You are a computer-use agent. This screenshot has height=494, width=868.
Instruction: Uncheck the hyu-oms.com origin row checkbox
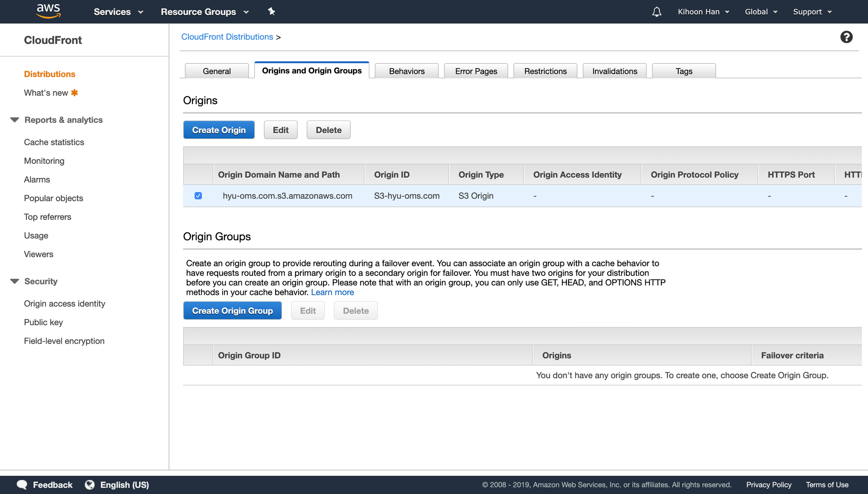198,196
